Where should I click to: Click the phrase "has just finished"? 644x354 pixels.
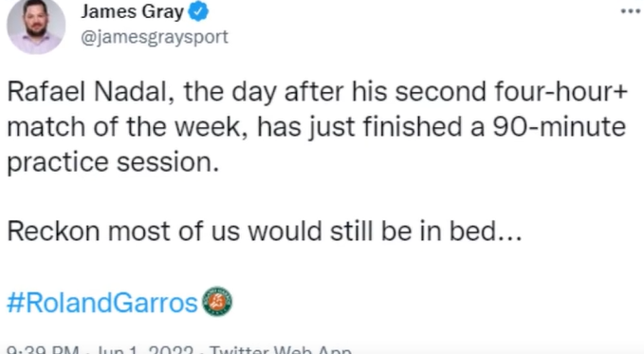(x=359, y=126)
